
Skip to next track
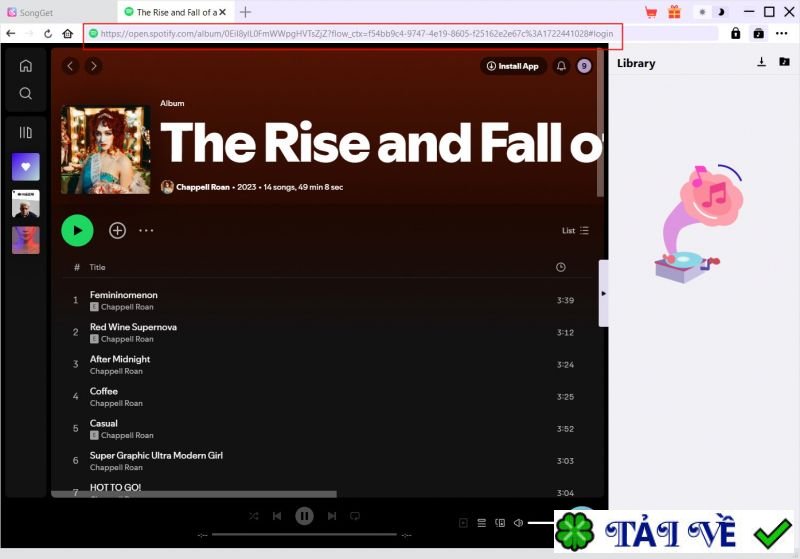(x=332, y=516)
